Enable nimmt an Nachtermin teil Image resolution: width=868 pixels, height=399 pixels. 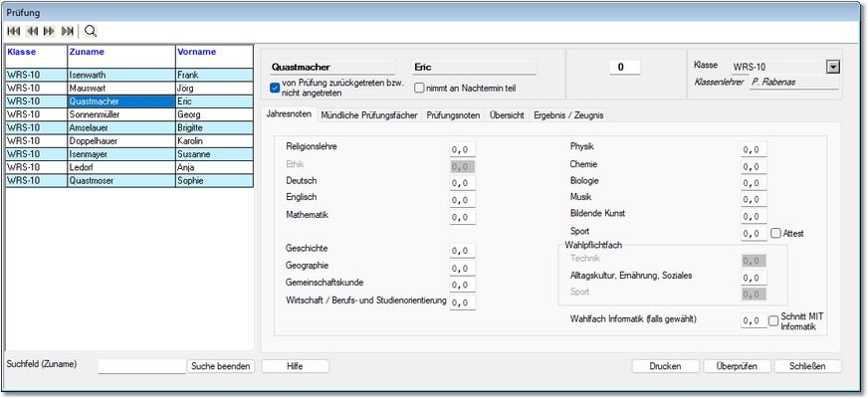[x=419, y=88]
